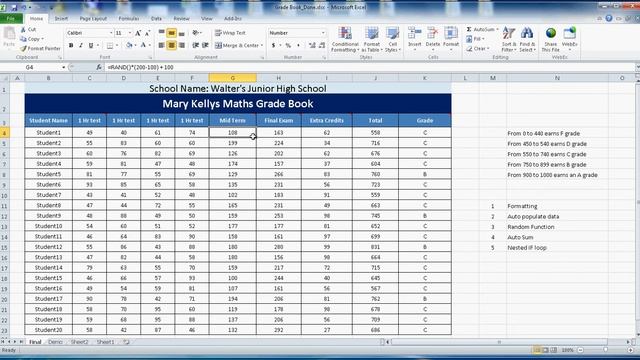Open Cell Styles gallery

(393, 39)
